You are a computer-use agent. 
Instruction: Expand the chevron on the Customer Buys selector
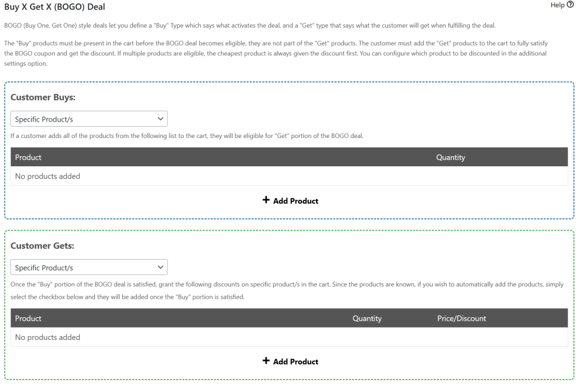pyautogui.click(x=160, y=118)
